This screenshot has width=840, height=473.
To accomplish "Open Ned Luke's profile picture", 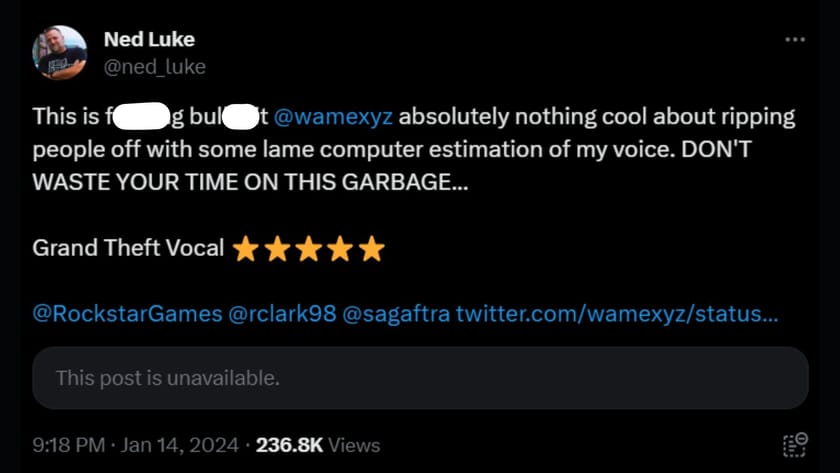I will coord(60,52).
